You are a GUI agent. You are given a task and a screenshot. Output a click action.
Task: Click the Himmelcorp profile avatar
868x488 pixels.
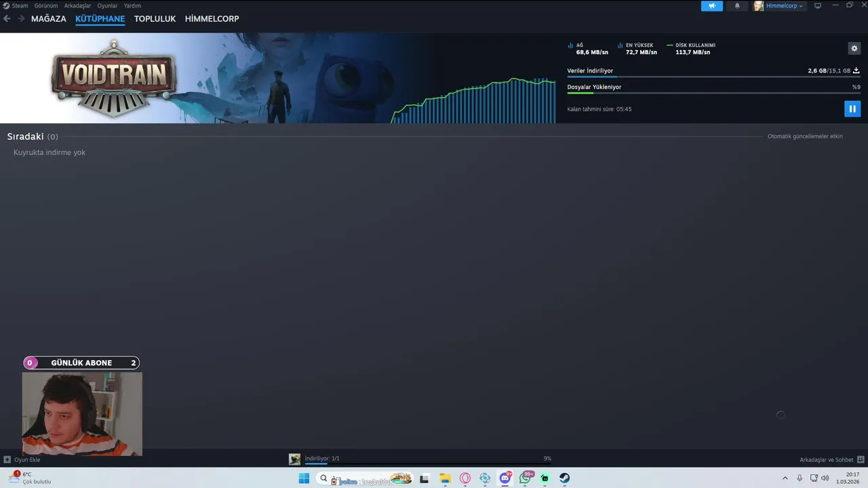point(758,5)
